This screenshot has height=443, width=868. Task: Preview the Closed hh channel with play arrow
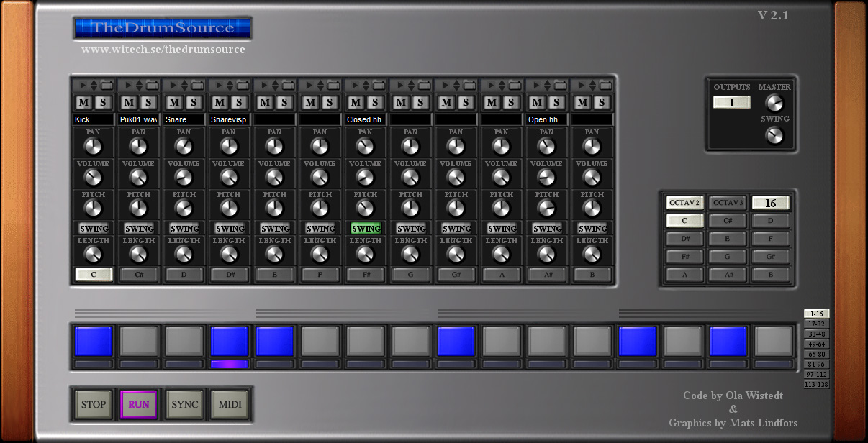[x=355, y=85]
